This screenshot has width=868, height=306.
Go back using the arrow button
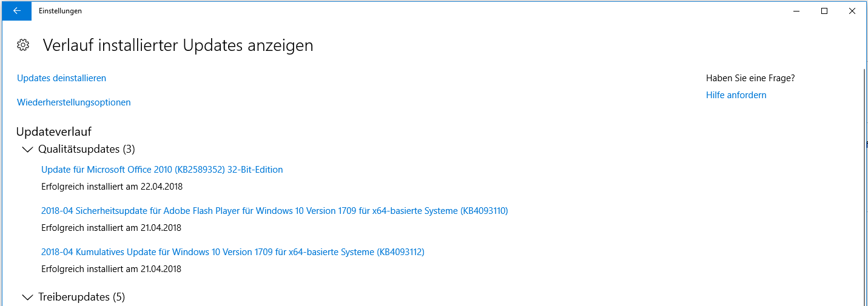[x=17, y=11]
